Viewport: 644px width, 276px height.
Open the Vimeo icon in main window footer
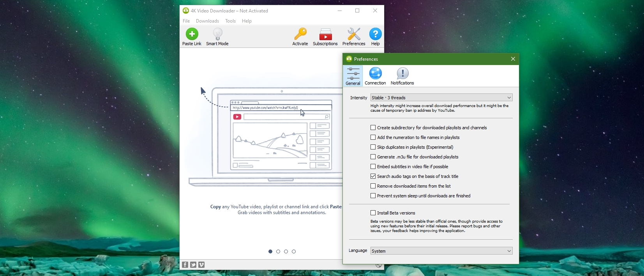click(x=201, y=265)
